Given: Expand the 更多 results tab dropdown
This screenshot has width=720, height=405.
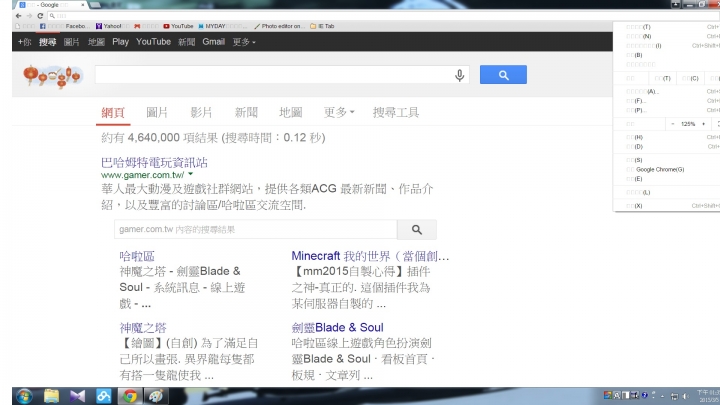Looking at the screenshot, I should pos(339,112).
